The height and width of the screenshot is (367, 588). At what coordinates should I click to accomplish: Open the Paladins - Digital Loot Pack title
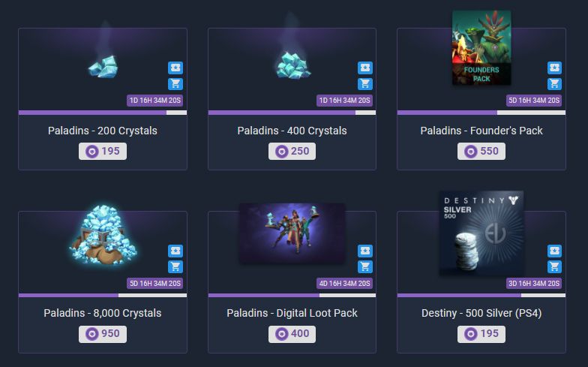click(x=292, y=313)
